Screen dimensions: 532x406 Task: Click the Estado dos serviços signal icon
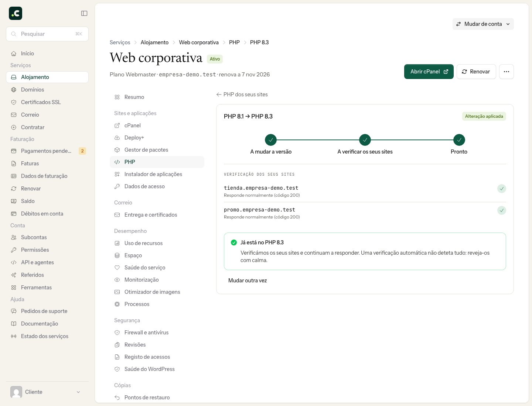[14, 336]
